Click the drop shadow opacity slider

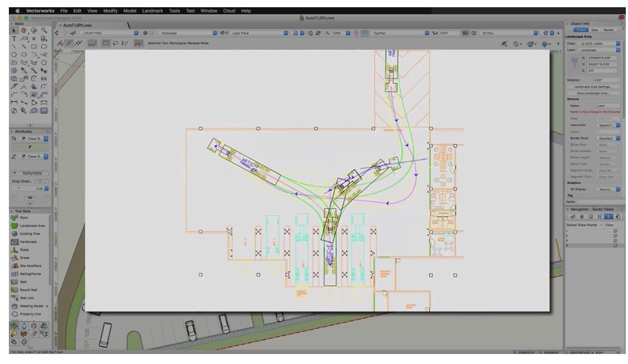(x=22, y=188)
